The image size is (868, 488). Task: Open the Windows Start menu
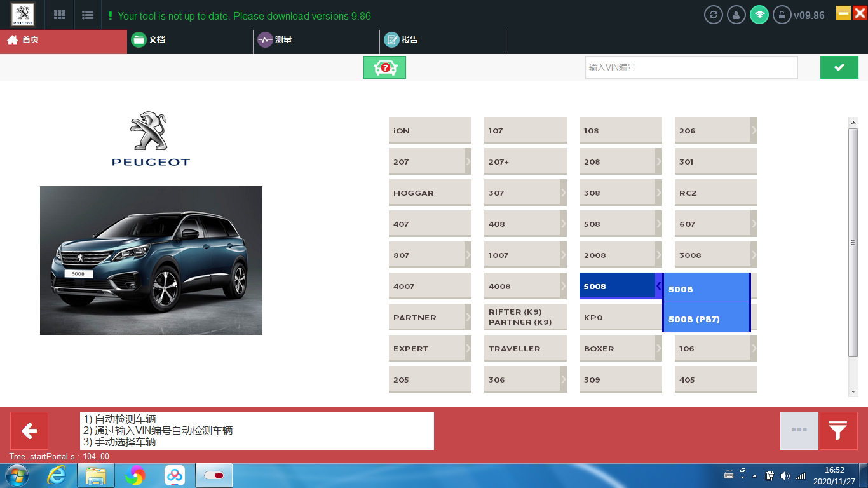coord(17,475)
